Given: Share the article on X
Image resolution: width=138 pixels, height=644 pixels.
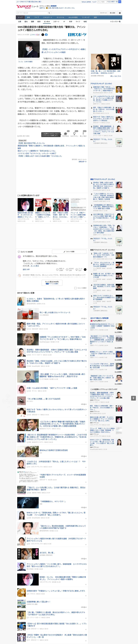Looking at the screenshot, I should pyautogui.click(x=43, y=35).
